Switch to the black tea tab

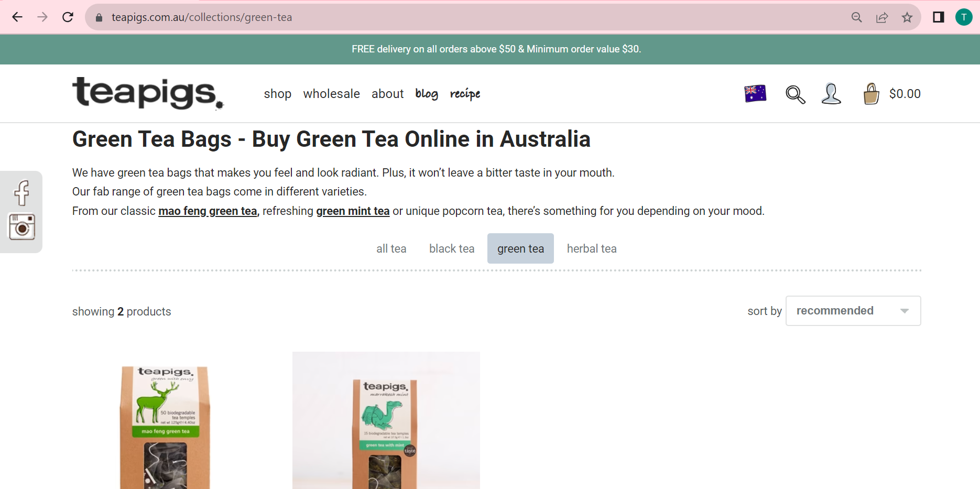coord(452,248)
